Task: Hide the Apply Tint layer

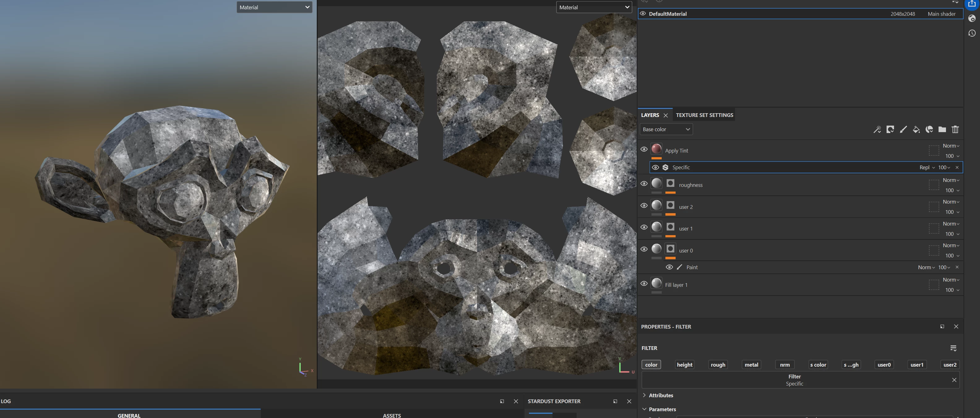Action: 644,149
